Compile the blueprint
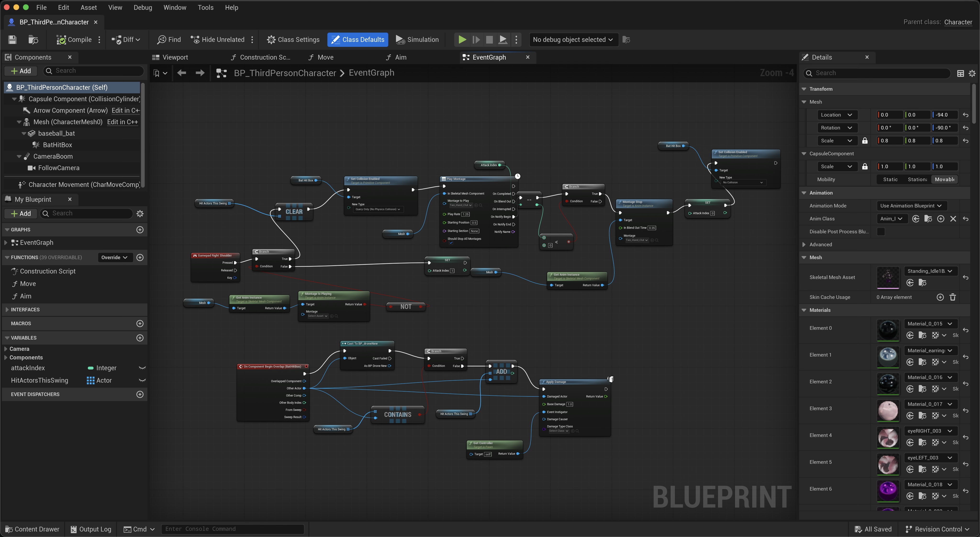980x537 pixels. pos(74,39)
